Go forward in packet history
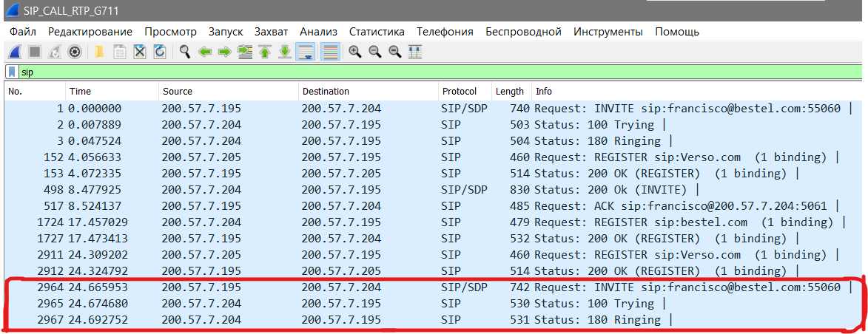Image resolution: width=868 pixels, height=334 pixels. pos(224,52)
